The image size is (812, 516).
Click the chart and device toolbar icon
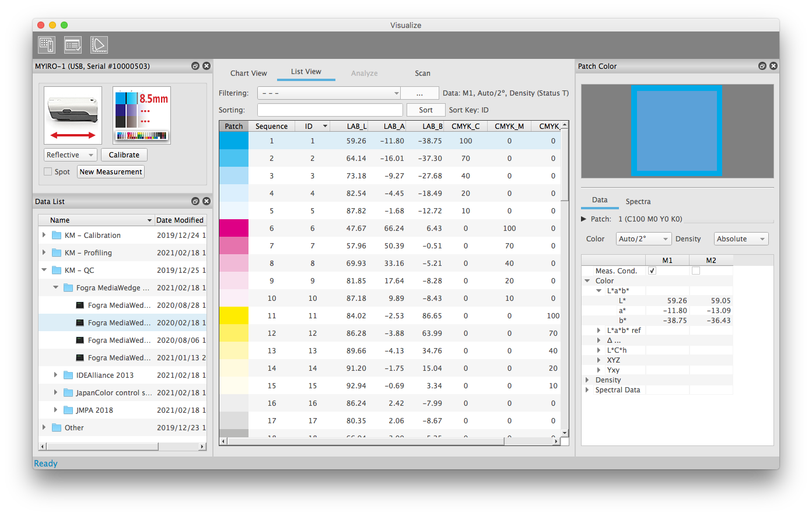click(47, 45)
